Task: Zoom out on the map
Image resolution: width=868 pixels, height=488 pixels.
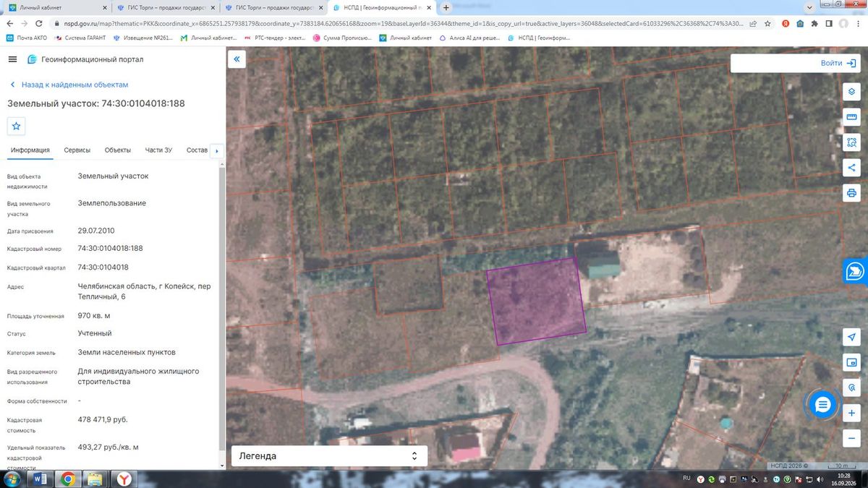Action: click(851, 438)
